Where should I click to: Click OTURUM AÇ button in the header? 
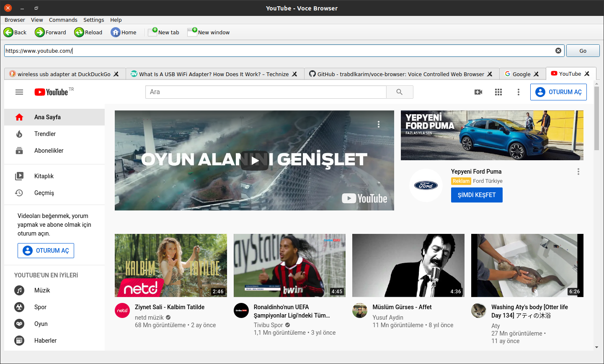tap(558, 92)
